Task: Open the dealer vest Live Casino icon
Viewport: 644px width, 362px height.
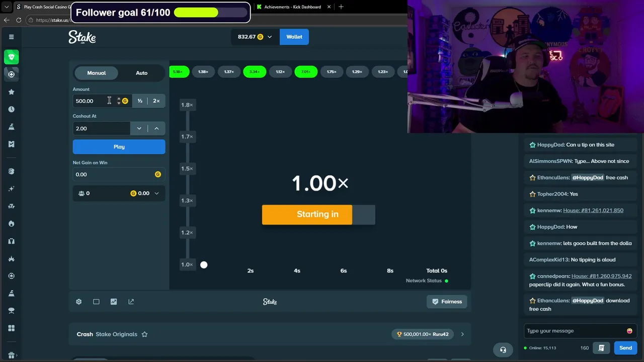Action: 11,241
